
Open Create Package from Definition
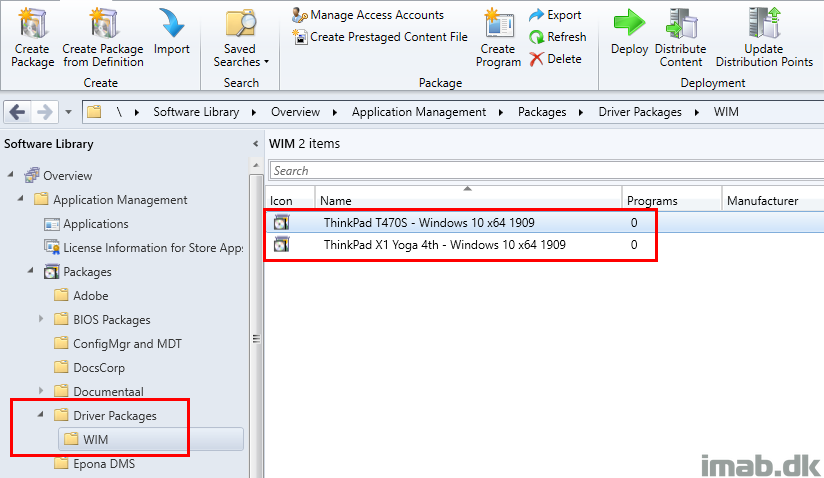[x=102, y=38]
